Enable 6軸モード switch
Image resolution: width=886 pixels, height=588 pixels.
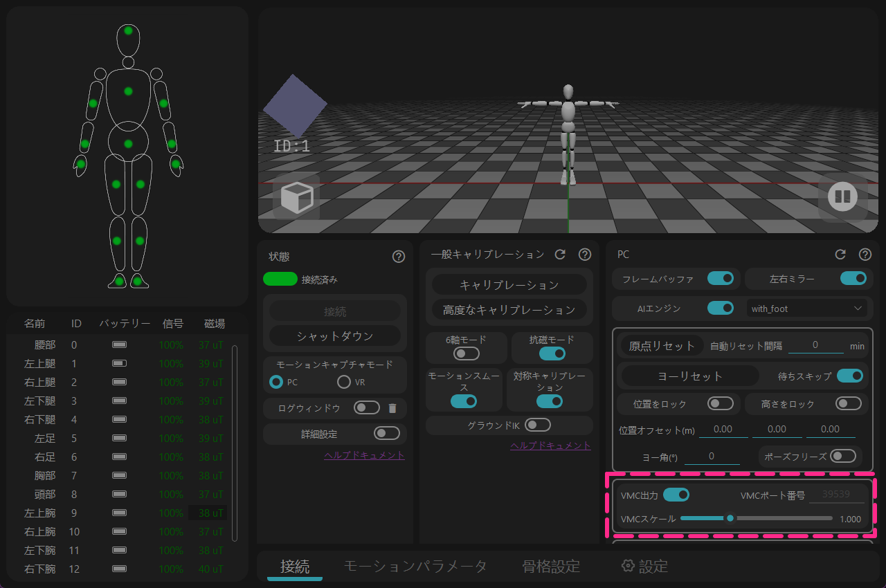[467, 353]
